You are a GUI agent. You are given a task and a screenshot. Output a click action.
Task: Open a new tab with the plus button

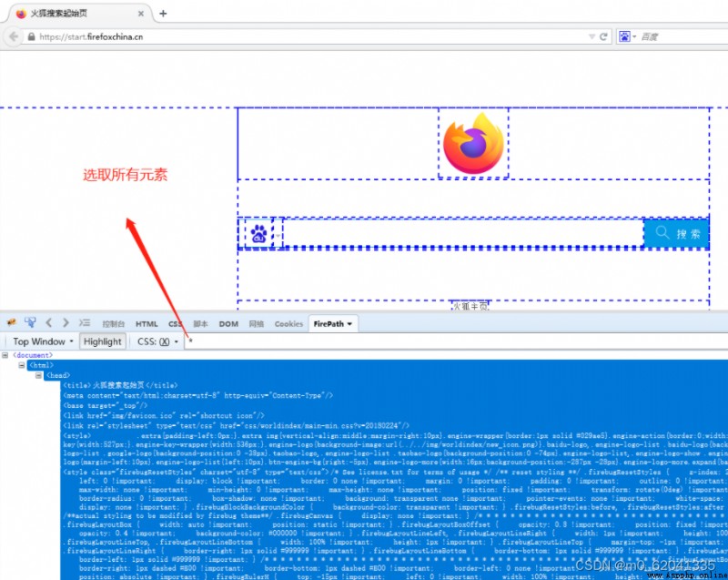[x=163, y=14]
